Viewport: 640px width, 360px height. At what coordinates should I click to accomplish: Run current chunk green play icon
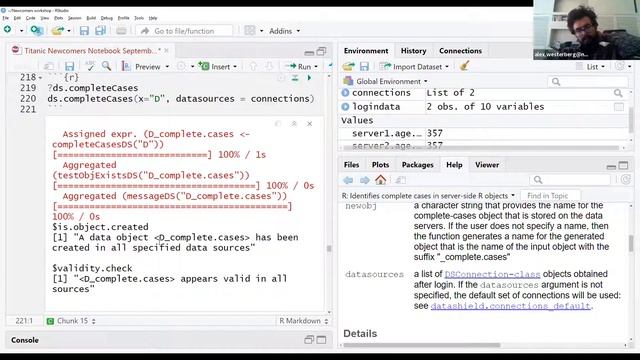[309, 78]
